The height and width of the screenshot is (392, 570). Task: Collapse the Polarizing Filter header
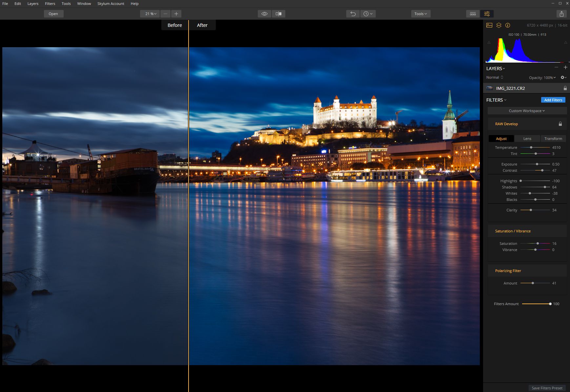tap(508, 271)
